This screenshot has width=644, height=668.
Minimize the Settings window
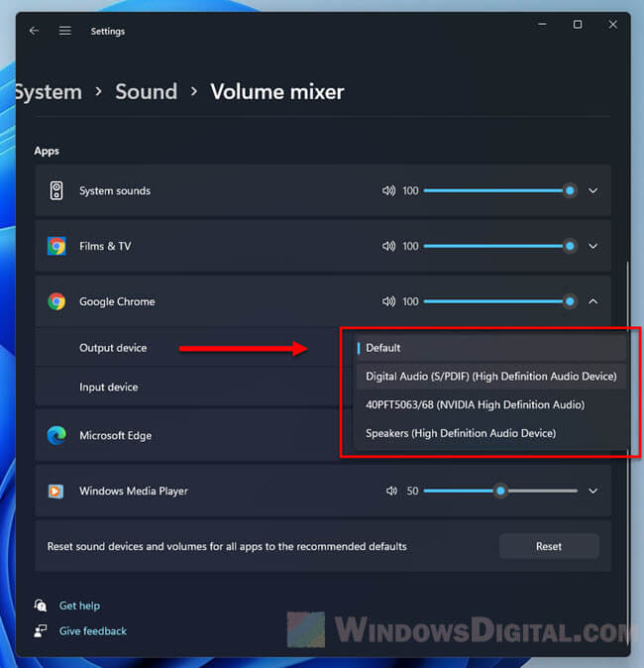pyautogui.click(x=542, y=25)
